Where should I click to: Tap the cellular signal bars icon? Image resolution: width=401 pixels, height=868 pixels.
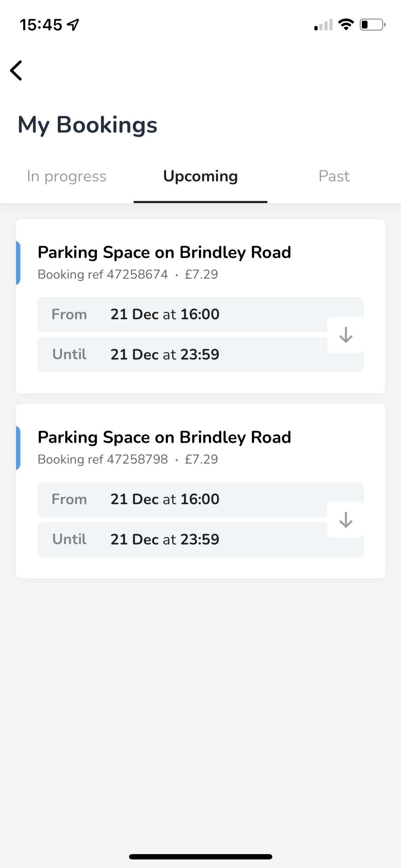[323, 25]
